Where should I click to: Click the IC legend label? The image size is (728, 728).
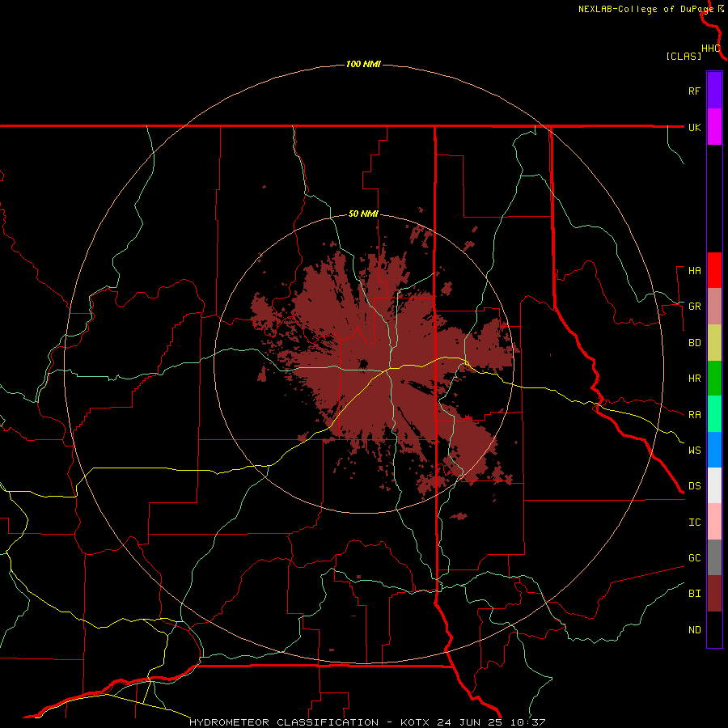[x=694, y=523]
